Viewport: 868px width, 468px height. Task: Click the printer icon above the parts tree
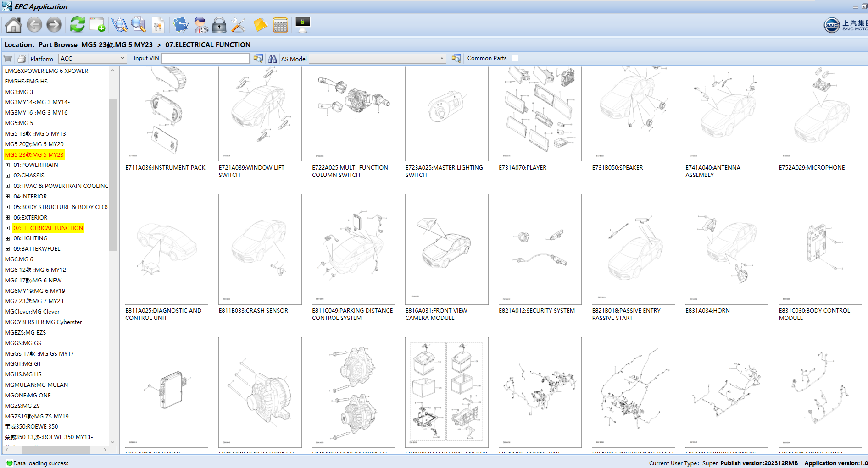pos(22,58)
